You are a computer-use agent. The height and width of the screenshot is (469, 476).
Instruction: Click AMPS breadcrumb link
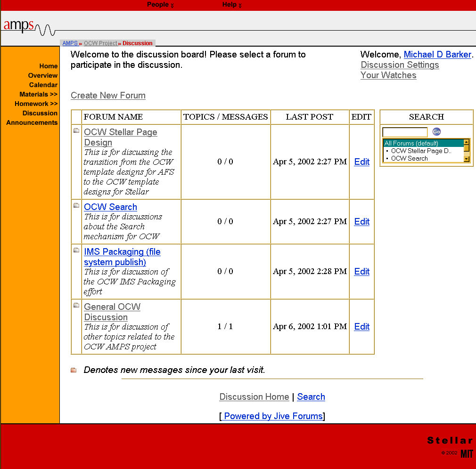pyautogui.click(x=70, y=43)
